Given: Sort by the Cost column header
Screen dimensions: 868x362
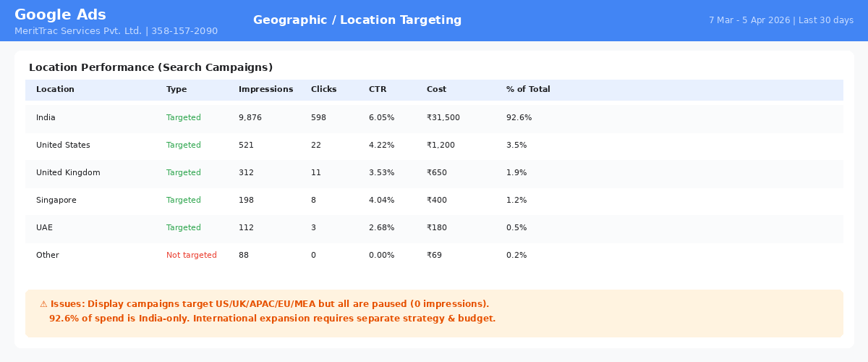Looking at the screenshot, I should [436, 90].
